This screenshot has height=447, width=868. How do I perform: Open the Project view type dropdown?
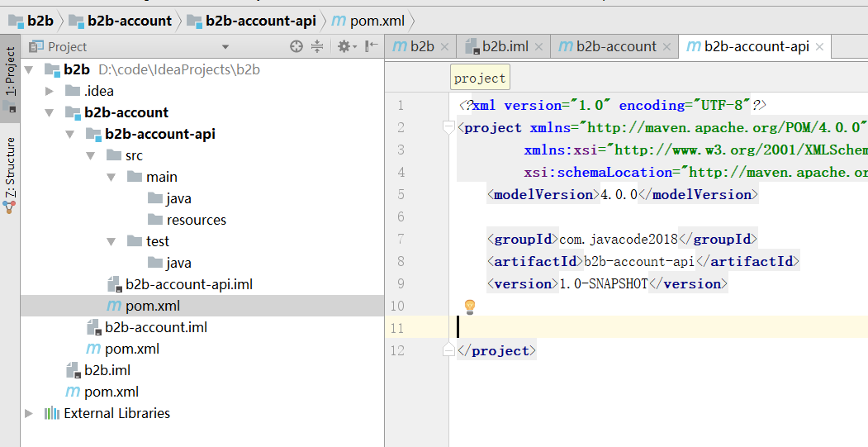click(x=225, y=47)
